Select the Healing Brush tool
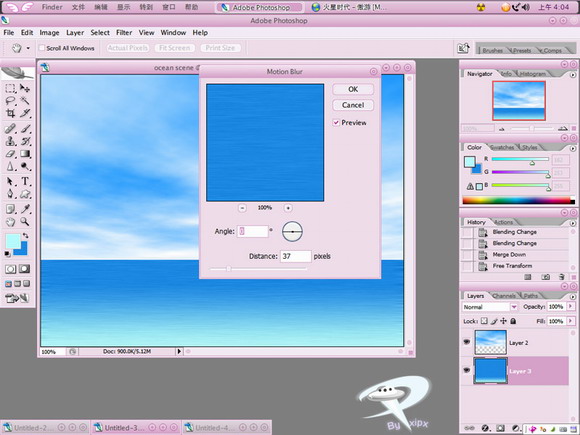The image size is (580, 435). [10, 129]
